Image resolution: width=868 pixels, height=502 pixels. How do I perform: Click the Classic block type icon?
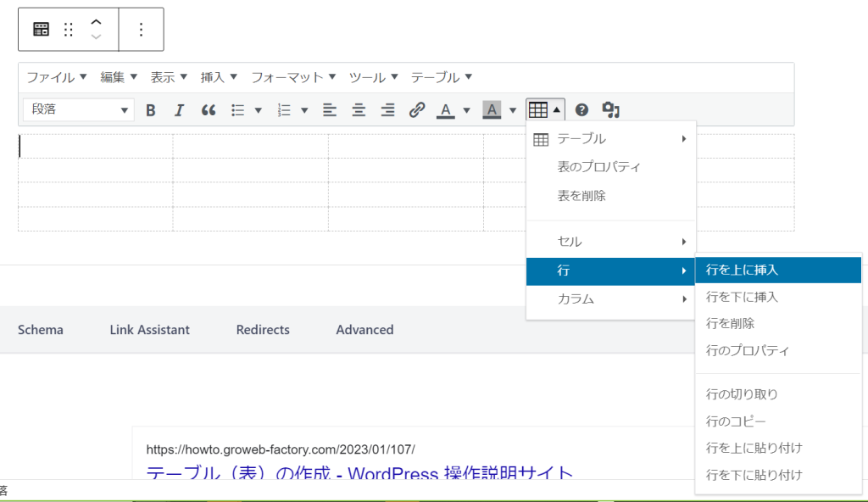[41, 30]
